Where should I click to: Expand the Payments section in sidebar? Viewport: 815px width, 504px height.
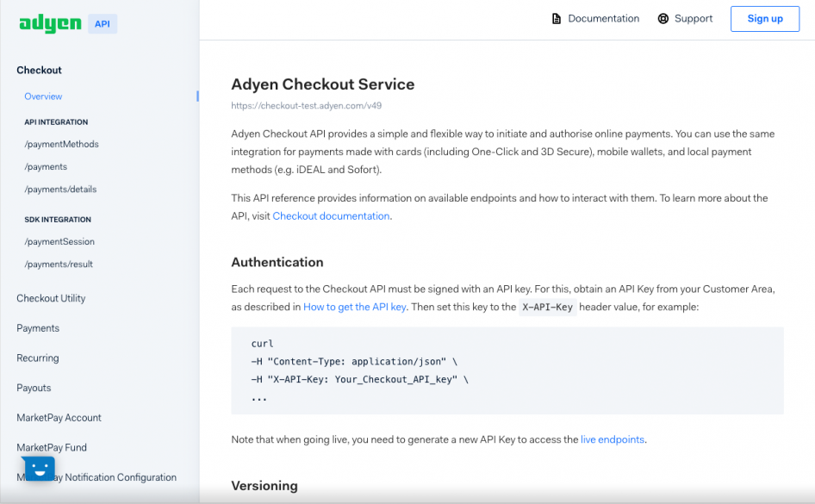pyautogui.click(x=38, y=328)
